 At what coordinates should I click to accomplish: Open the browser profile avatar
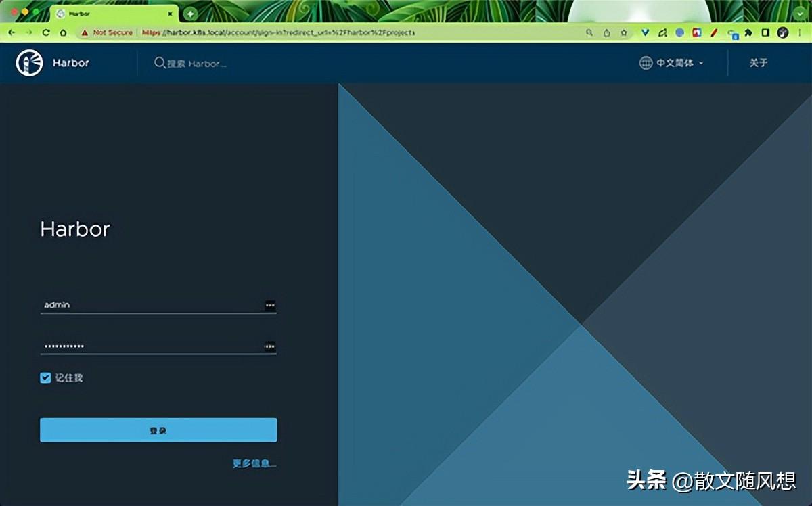(x=783, y=32)
